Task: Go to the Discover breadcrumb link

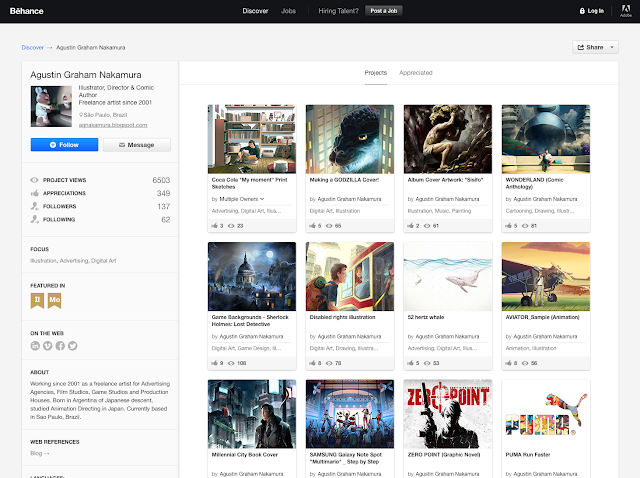Action: [x=33, y=48]
